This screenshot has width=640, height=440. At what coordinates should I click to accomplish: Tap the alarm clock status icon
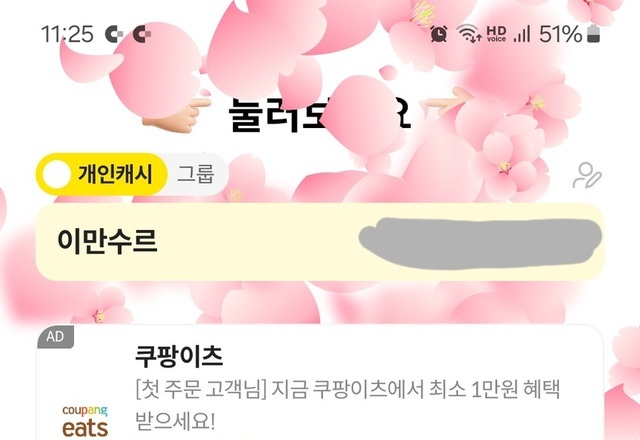click(x=439, y=33)
